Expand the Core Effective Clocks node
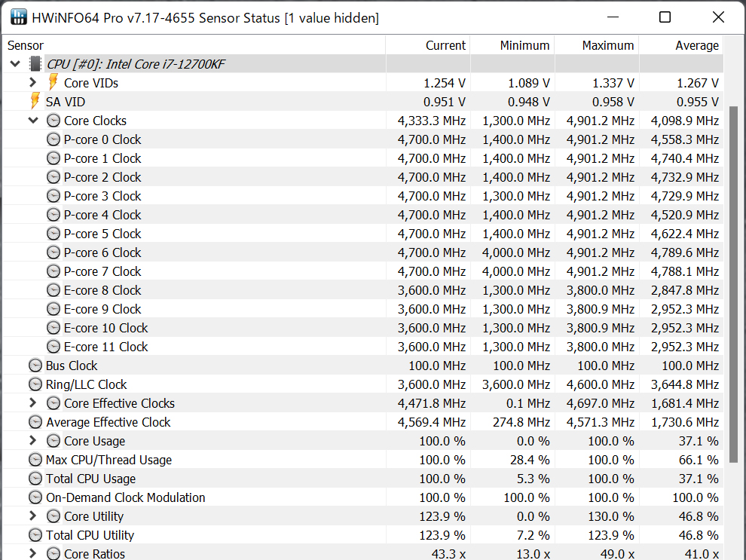 [32, 403]
